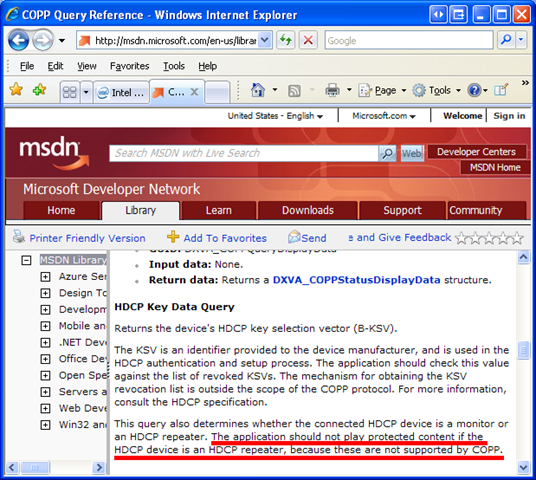Go forward to the next page
Screen dimensions: 536x480
[43, 40]
